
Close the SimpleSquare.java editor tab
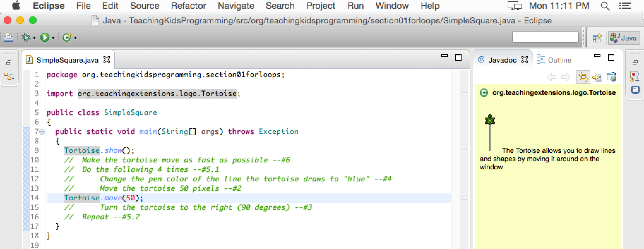tap(107, 59)
